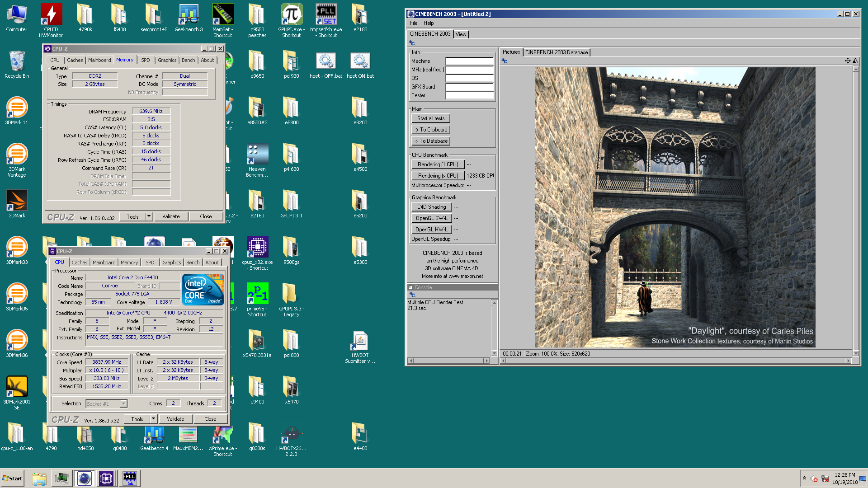868x488 pixels.
Task: Expand the Socket #1 selection dropdown
Action: [x=123, y=404]
